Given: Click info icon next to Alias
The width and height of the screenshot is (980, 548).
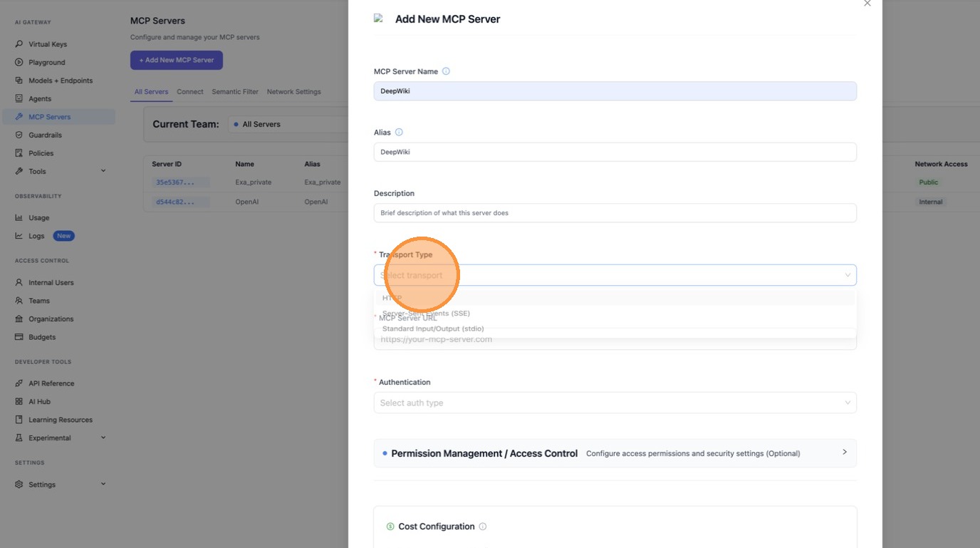Looking at the screenshot, I should pyautogui.click(x=399, y=133).
